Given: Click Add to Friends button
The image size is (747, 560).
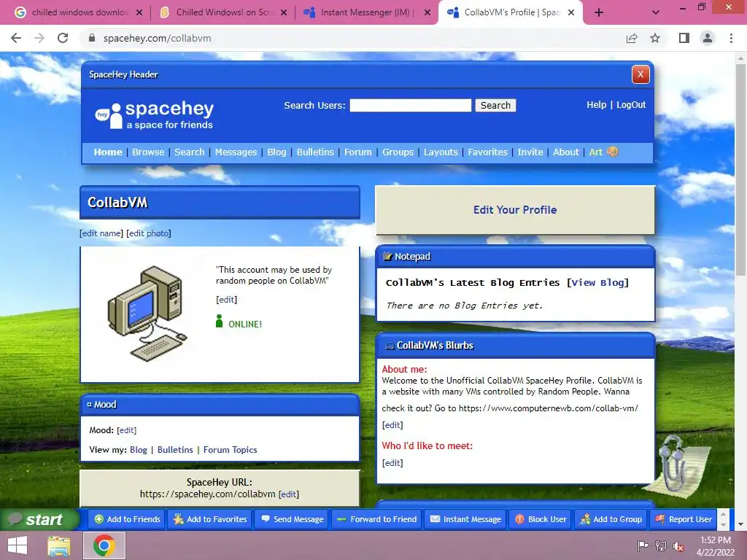Looking at the screenshot, I should click(127, 519).
